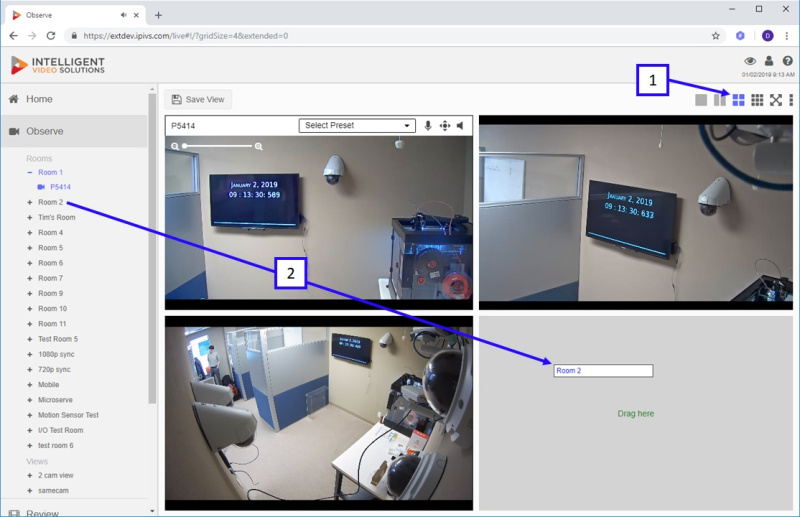Bookmark page with the star icon

[x=715, y=36]
